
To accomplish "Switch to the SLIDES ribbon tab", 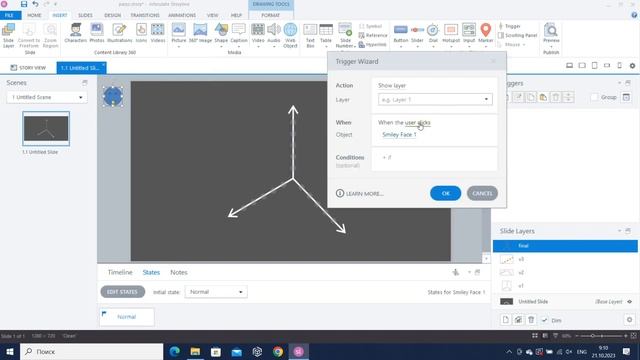I will click(x=85, y=15).
